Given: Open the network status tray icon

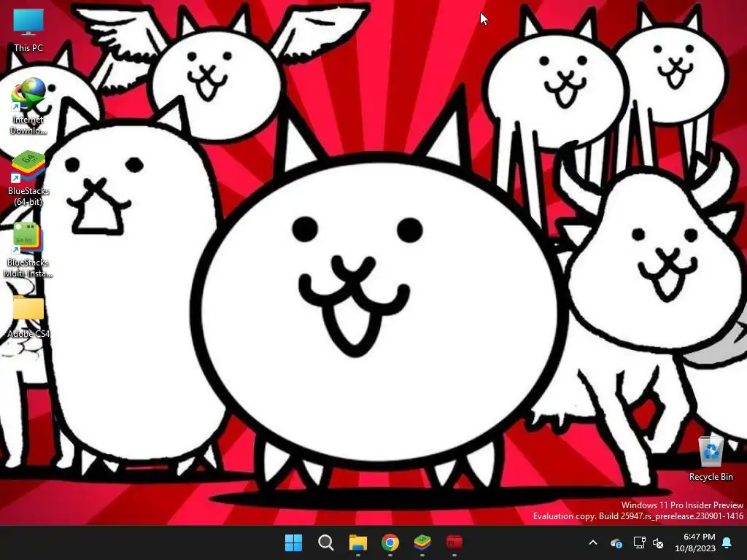Looking at the screenshot, I should tap(639, 542).
